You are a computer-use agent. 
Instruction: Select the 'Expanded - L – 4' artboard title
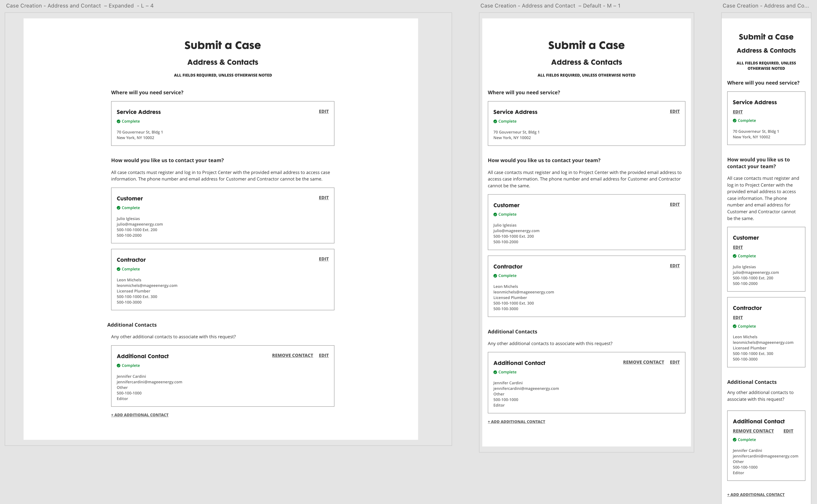pyautogui.click(x=80, y=6)
